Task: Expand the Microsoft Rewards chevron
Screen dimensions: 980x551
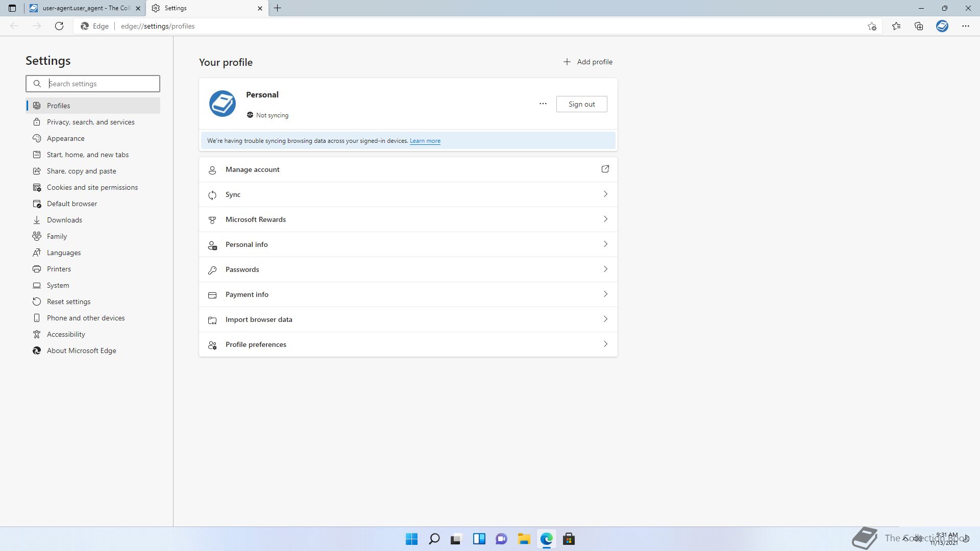Action: pos(605,219)
